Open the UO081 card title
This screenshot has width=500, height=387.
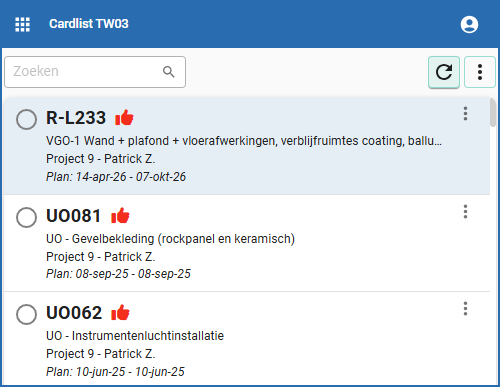[73, 216]
